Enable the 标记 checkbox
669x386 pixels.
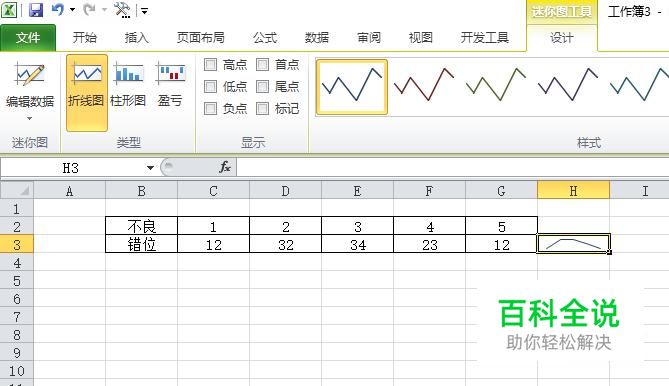pos(262,108)
